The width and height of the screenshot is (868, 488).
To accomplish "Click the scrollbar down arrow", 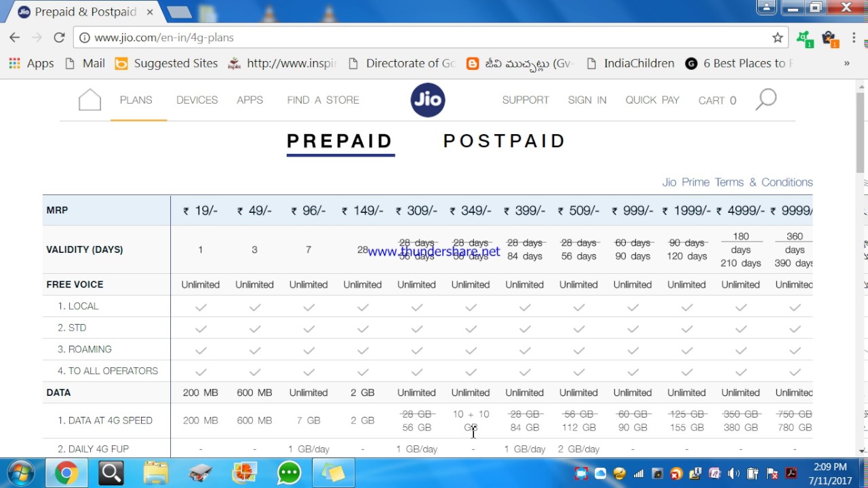I will click(x=862, y=451).
